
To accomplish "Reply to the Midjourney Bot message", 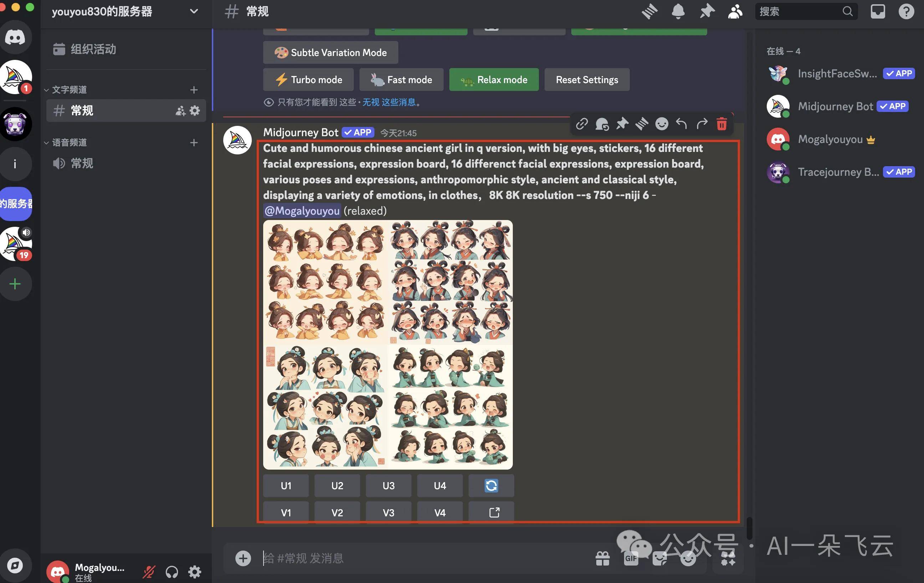I will (x=682, y=124).
